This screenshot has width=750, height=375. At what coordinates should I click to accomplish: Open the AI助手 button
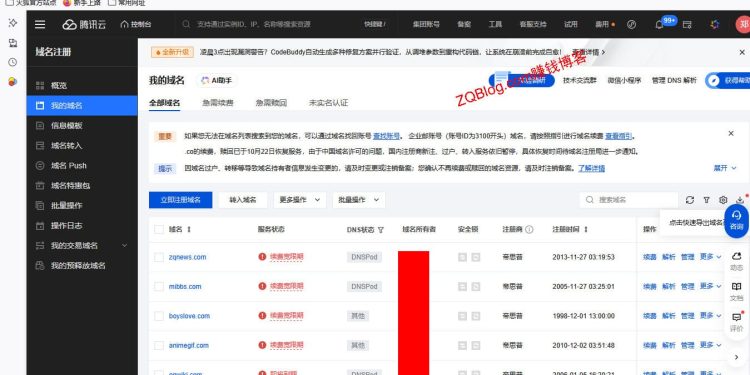217,80
